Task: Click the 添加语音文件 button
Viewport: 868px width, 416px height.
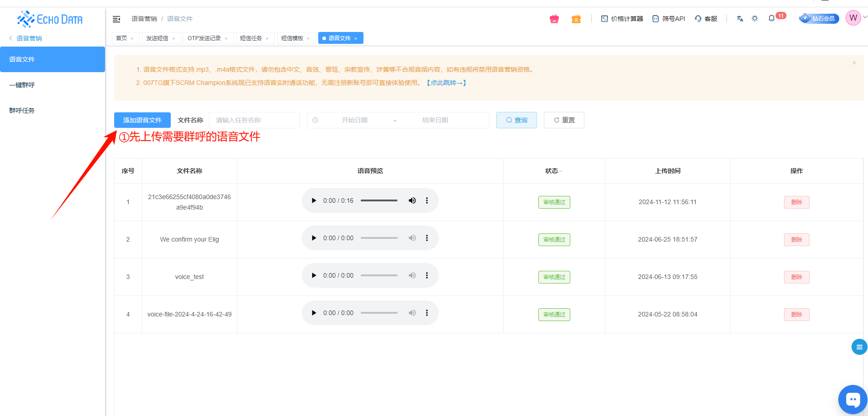Action: [142, 120]
